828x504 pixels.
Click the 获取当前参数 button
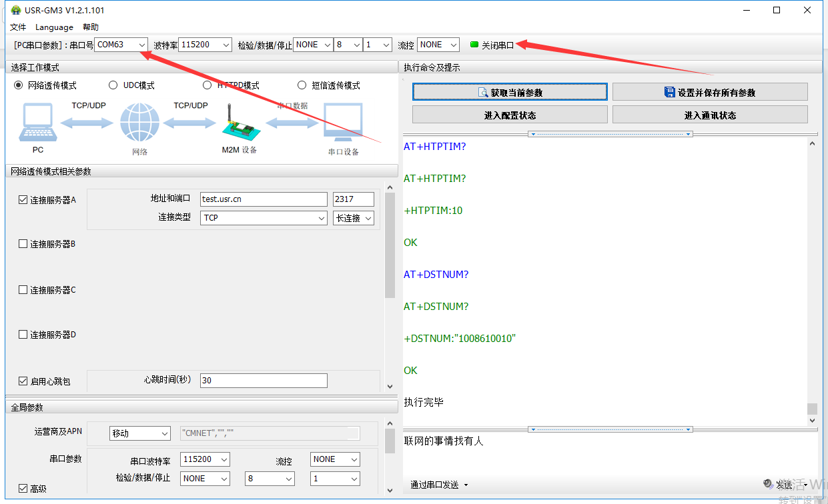(510, 92)
